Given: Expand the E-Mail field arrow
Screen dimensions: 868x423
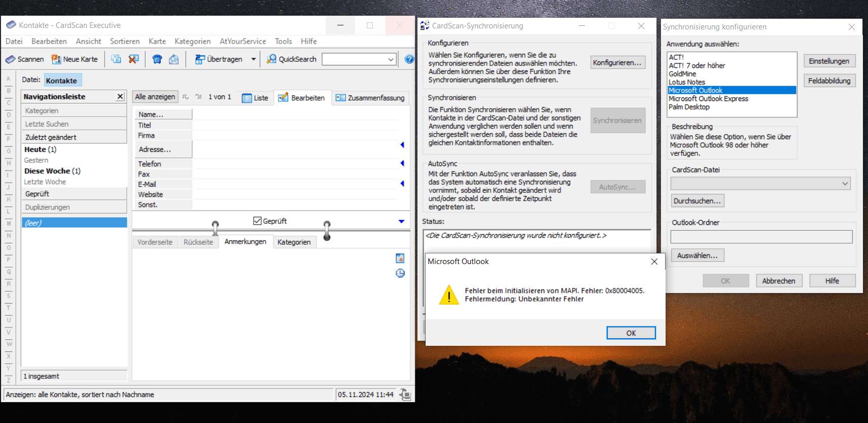Looking at the screenshot, I should pos(402,184).
